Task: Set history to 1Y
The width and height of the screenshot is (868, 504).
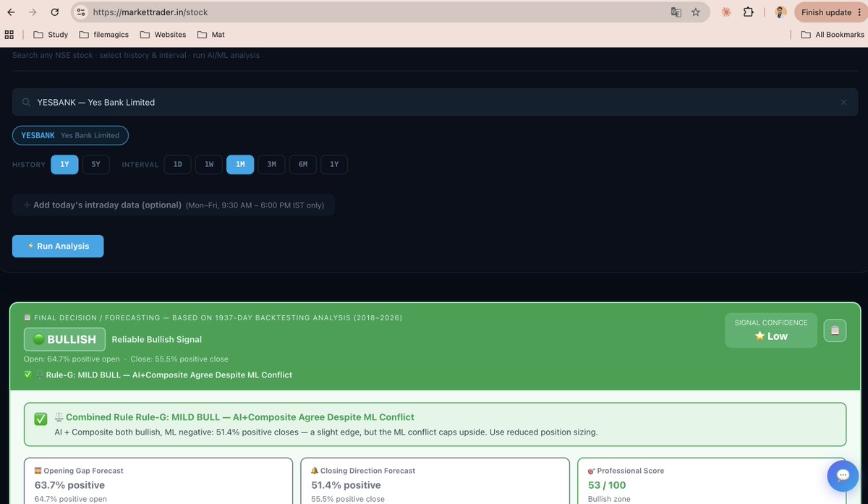Action: 64,164
